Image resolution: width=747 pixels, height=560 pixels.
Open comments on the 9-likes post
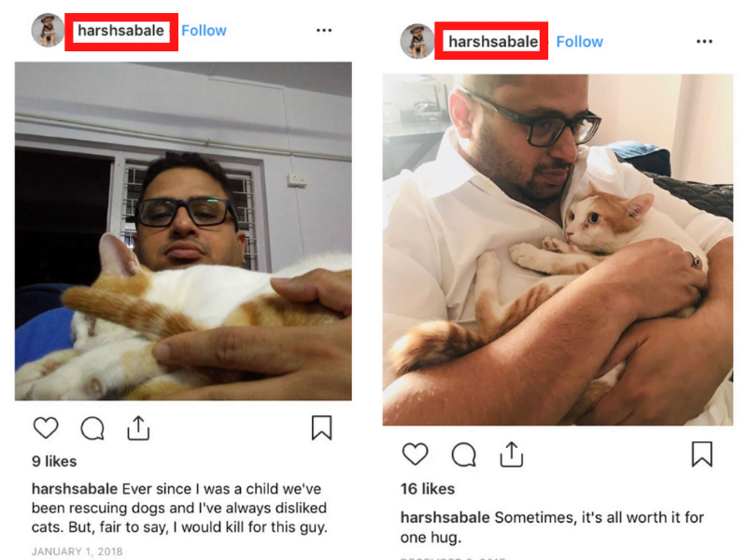tap(92, 428)
